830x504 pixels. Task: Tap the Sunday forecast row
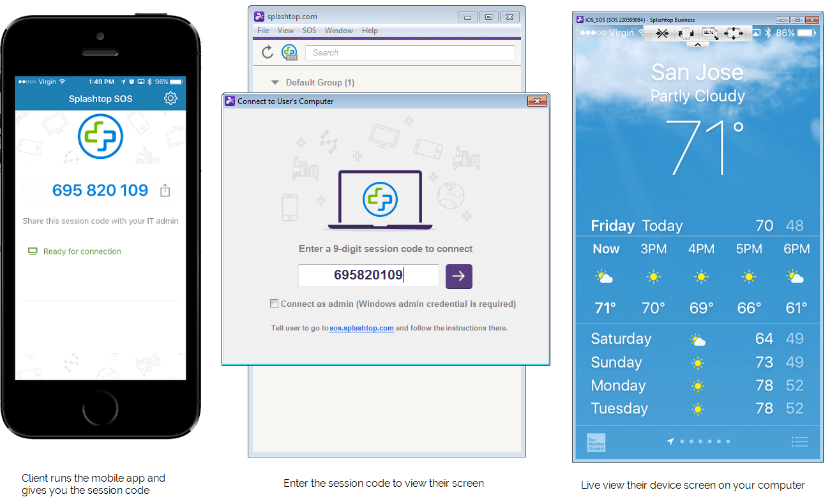tap(697, 362)
